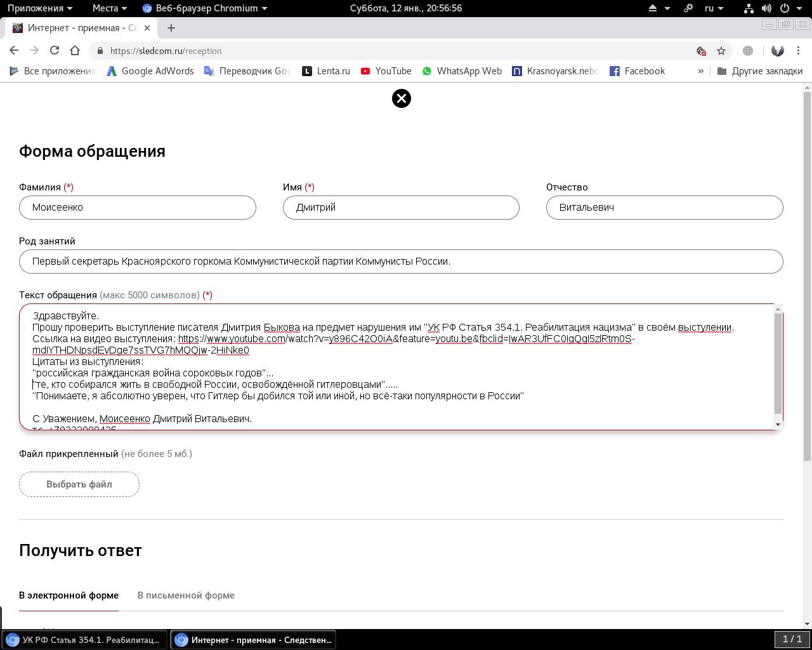Click the text area scrollbar up arrow
The image size is (812, 650).
(x=778, y=309)
